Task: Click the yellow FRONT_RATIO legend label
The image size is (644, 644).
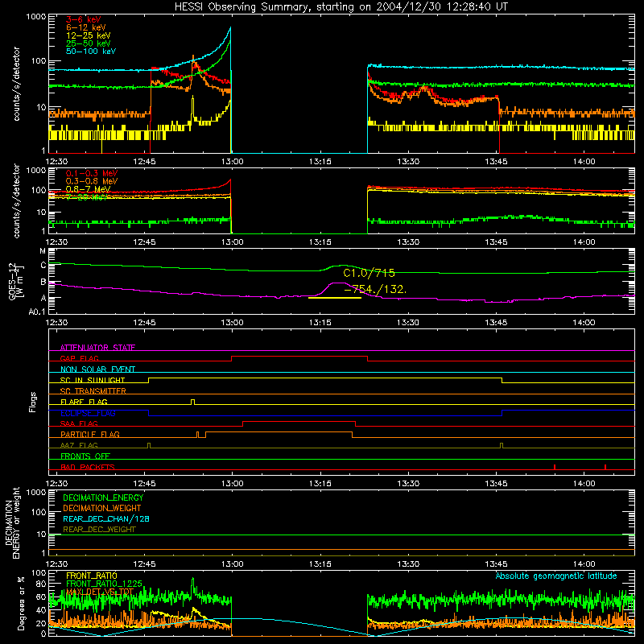Action: pyautogui.click(x=92, y=576)
